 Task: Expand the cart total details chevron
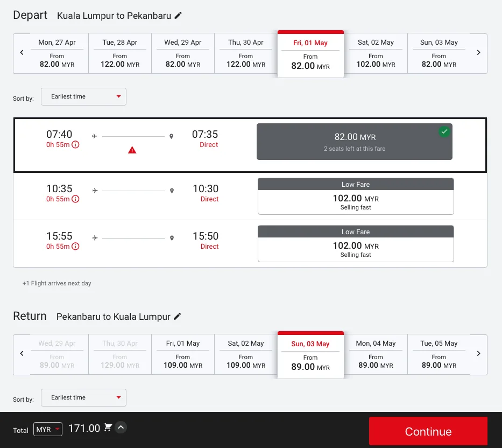click(x=121, y=428)
